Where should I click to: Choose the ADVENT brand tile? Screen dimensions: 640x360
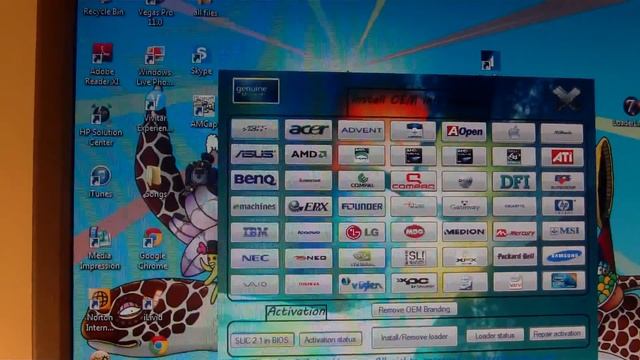point(361,130)
